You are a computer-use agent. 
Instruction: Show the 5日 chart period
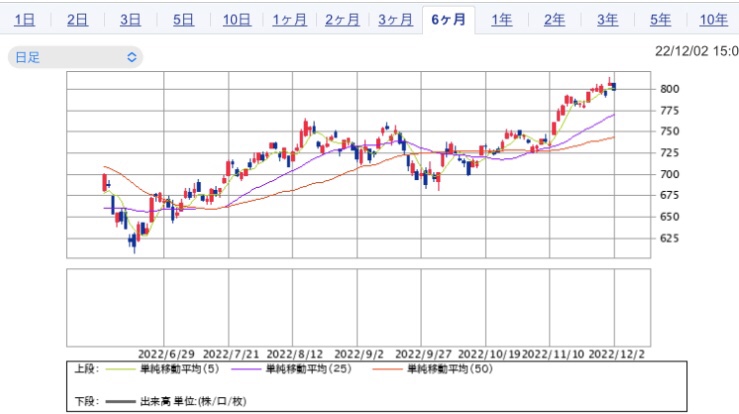pyautogui.click(x=183, y=20)
